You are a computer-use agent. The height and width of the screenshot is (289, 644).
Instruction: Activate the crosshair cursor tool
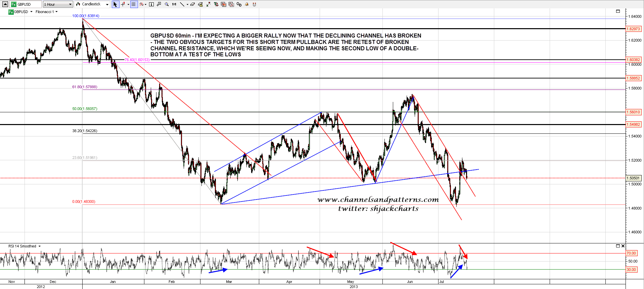click(123, 4)
